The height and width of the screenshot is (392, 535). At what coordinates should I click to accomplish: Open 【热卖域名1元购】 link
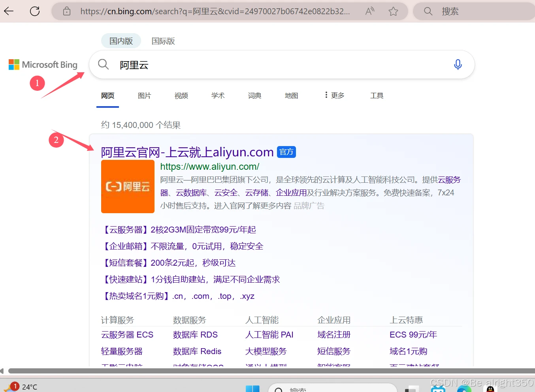pyautogui.click(x=178, y=296)
